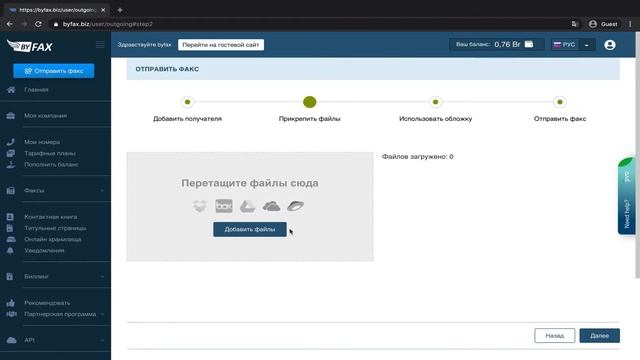Viewport: 640px width, 360px height.
Task: Click the Контактная книга icon
Action: pos(10,217)
